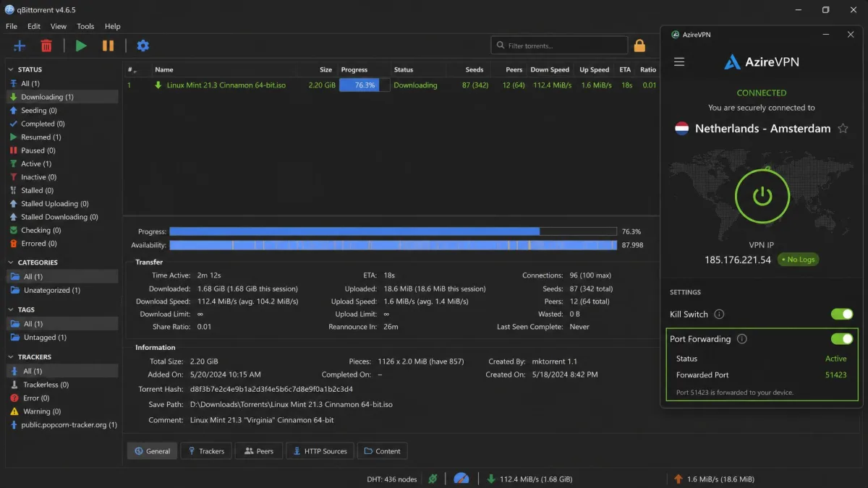
Task: Open the Tools menu
Action: pos(85,27)
